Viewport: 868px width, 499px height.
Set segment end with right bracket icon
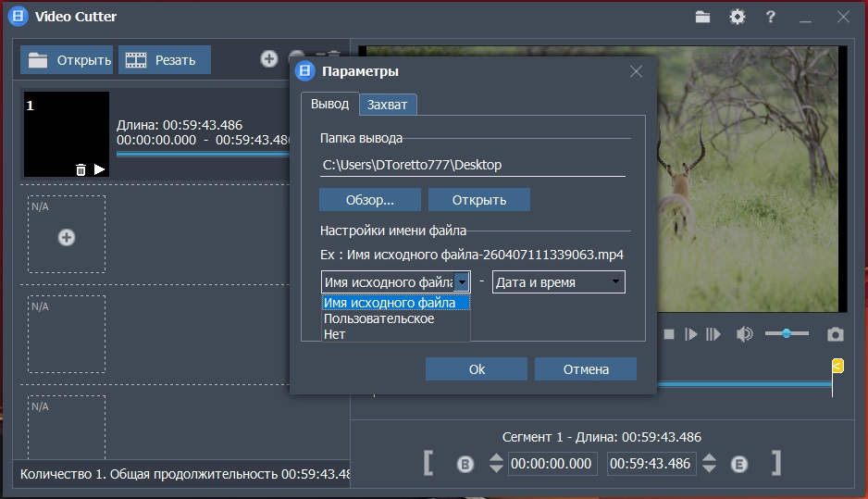pos(776,463)
